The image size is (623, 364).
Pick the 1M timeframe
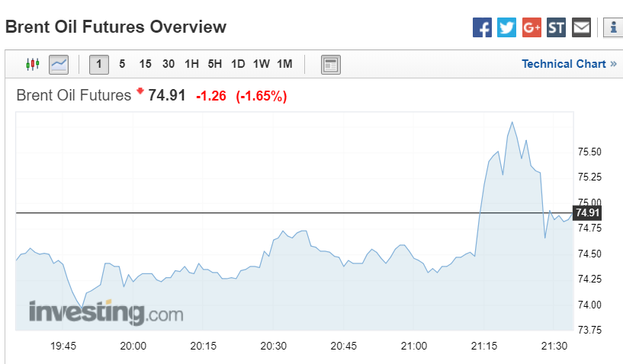click(284, 64)
